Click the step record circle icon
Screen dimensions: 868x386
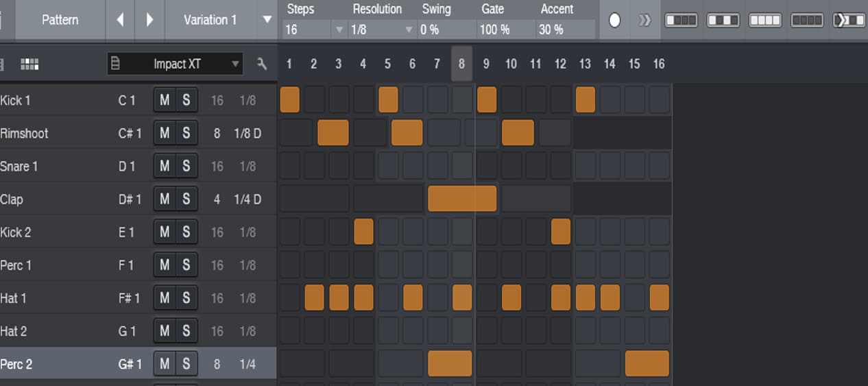(x=615, y=21)
